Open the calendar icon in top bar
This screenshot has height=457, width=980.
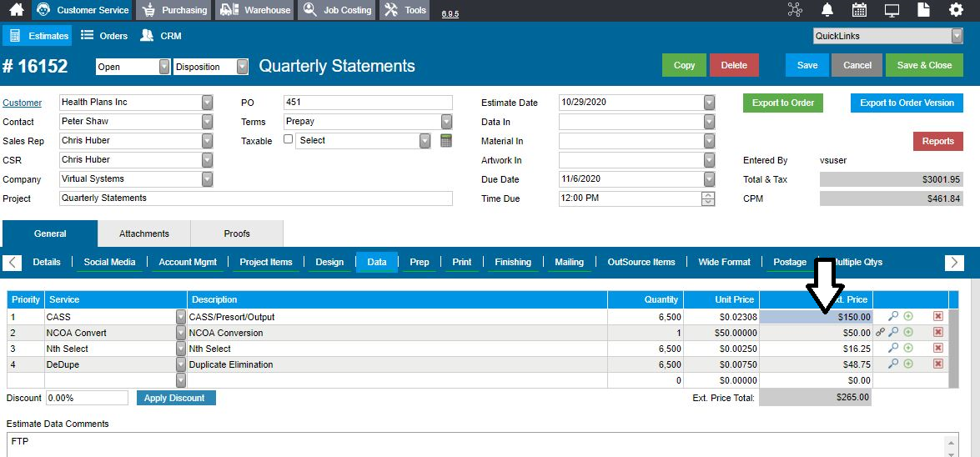click(859, 10)
